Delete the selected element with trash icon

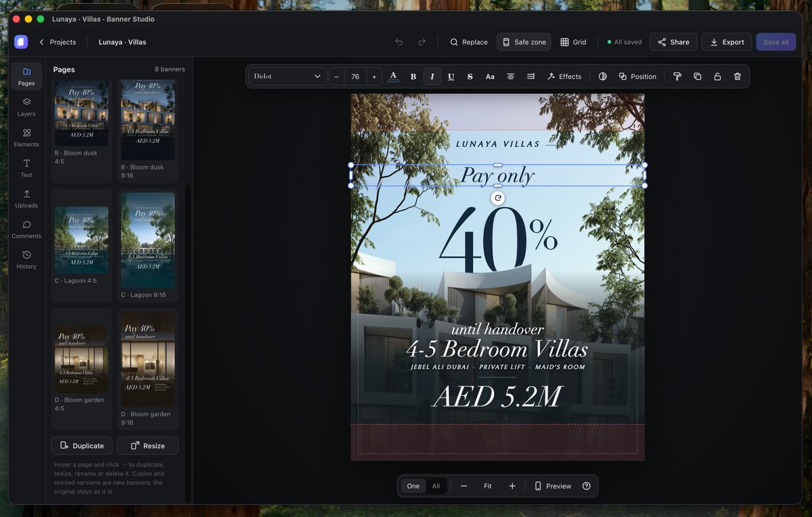pos(738,76)
